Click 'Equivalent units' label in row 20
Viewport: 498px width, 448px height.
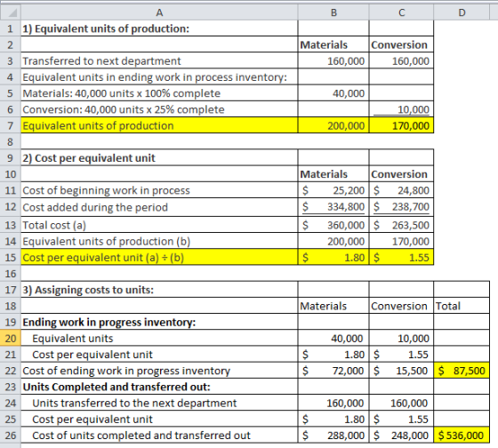pyautogui.click(x=159, y=338)
